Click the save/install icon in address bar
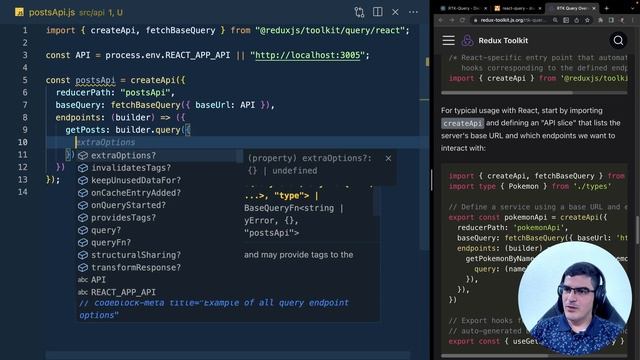 point(566,20)
